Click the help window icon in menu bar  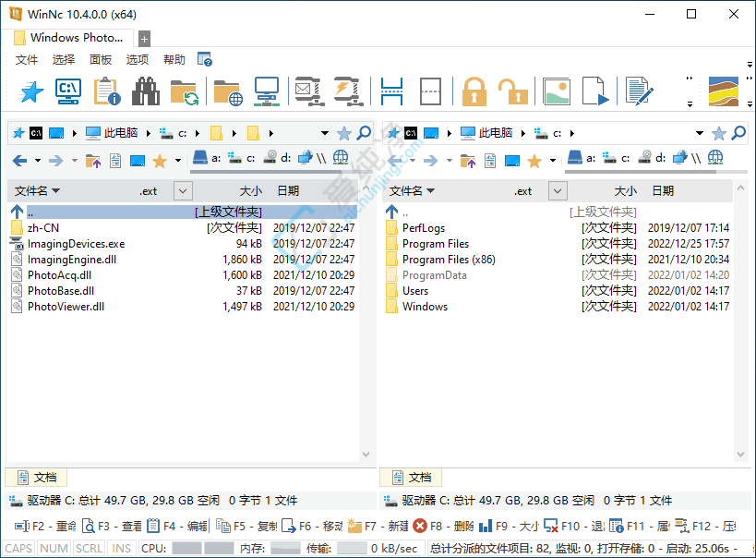point(204,59)
